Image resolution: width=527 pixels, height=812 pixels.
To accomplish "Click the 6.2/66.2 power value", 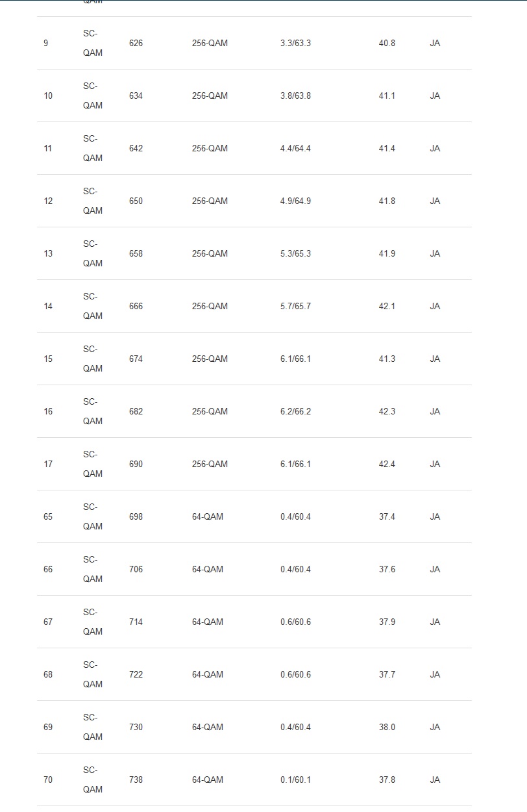I will click(295, 412).
